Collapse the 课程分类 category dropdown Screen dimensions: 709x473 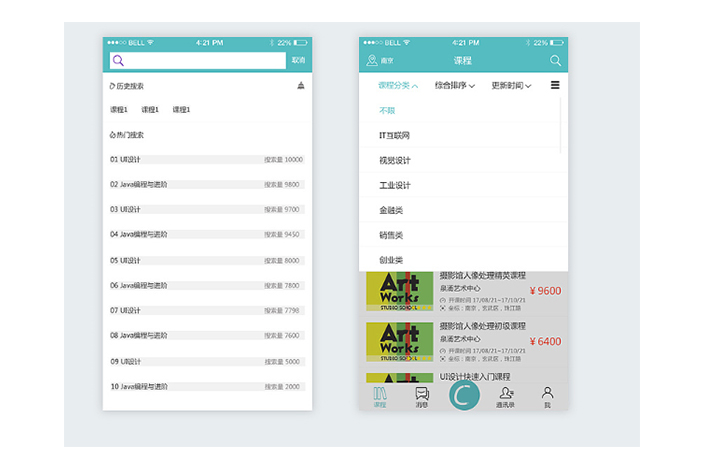point(398,86)
